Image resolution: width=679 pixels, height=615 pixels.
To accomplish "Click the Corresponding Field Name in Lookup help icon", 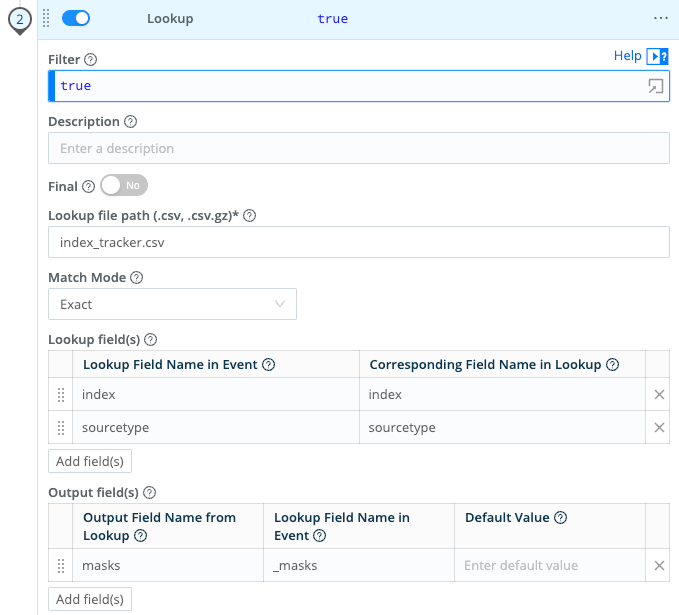I will coord(612,365).
